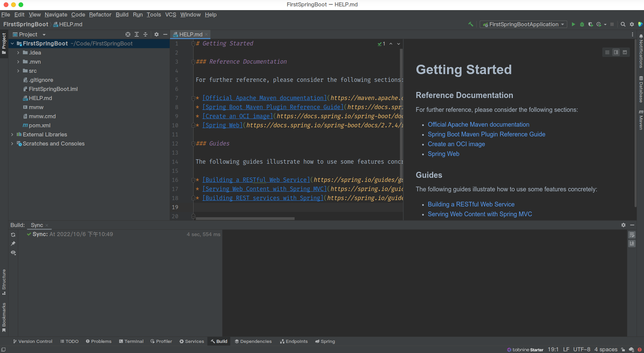The width and height of the screenshot is (644, 353).
Task: Click the Stop square icon
Action: tap(612, 24)
